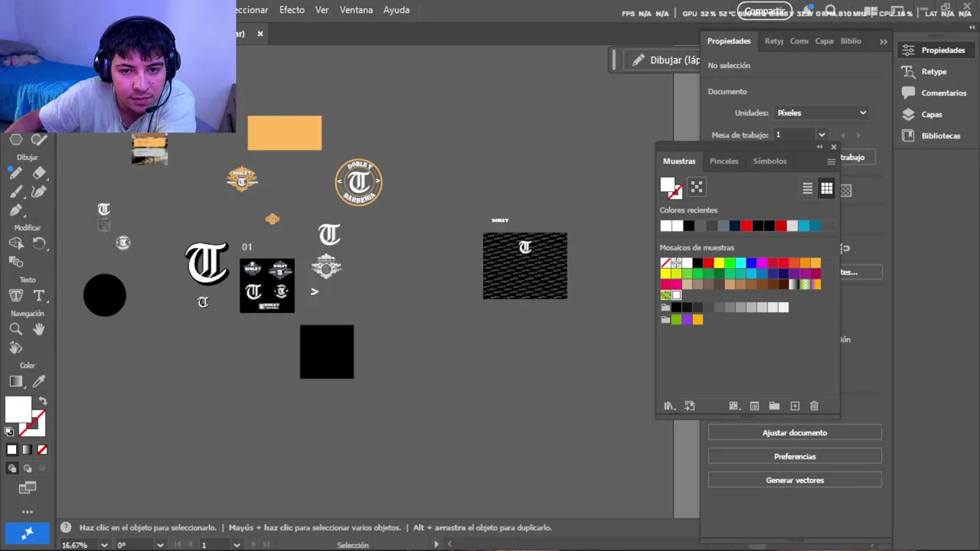Open swatch options icon in Muestras panel

pos(754,406)
